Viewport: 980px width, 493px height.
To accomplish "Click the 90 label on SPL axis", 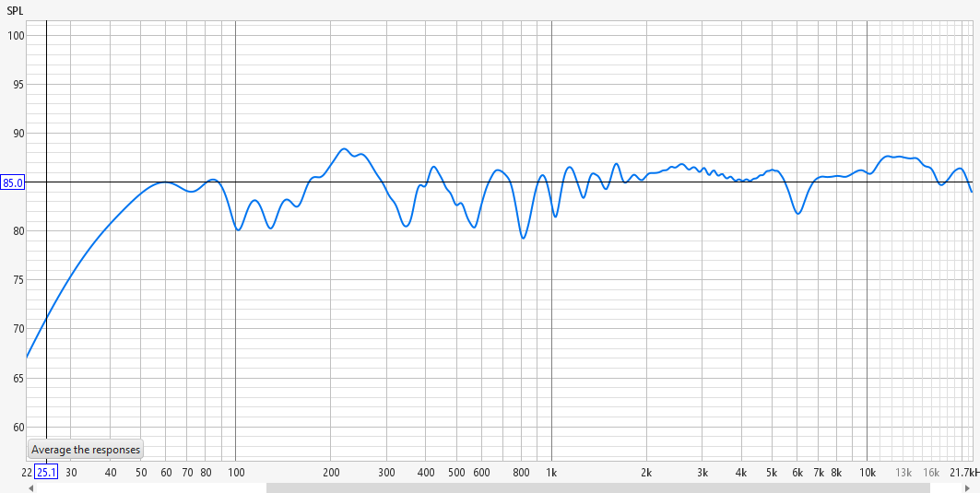I will 18,134.
